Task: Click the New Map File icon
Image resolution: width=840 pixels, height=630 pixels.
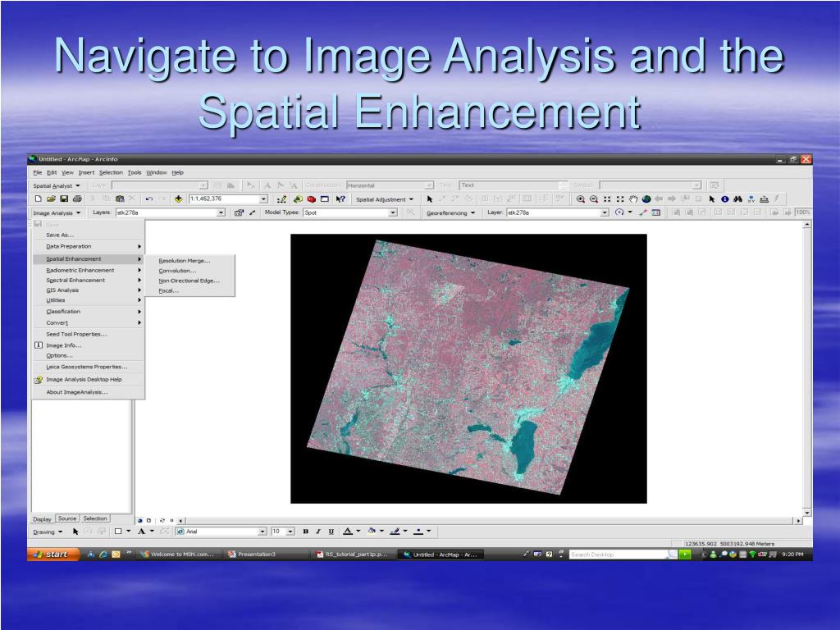Action: point(38,199)
